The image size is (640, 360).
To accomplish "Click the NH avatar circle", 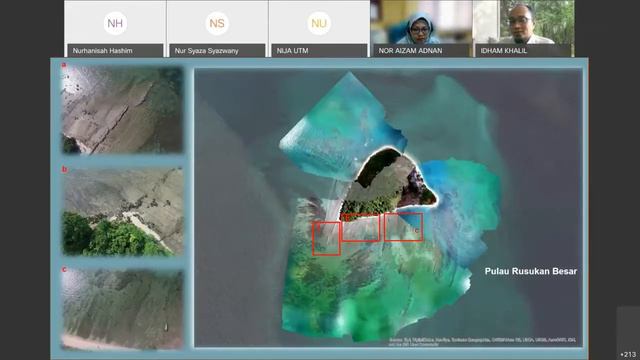I will (x=115, y=23).
